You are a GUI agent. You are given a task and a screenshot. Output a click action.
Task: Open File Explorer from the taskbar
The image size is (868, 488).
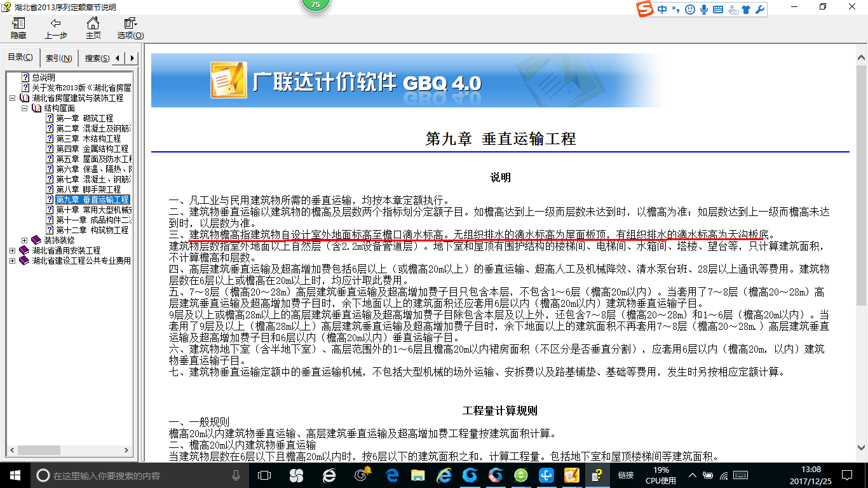(418, 475)
